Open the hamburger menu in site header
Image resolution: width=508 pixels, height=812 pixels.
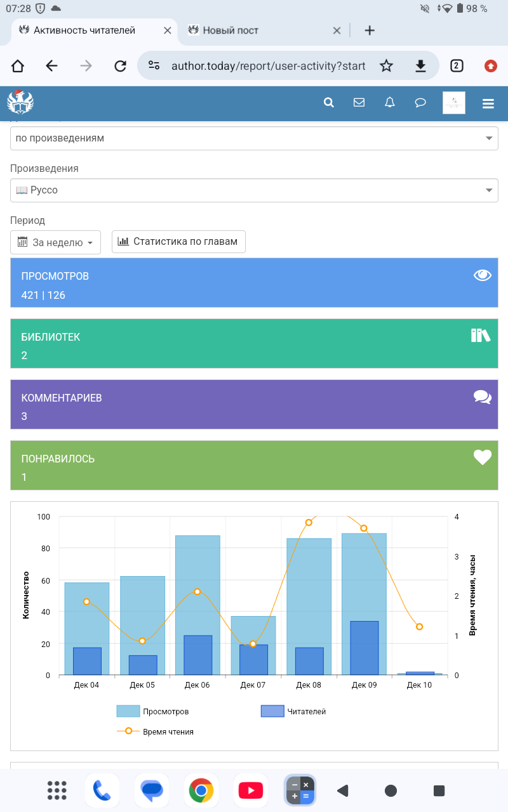(488, 103)
